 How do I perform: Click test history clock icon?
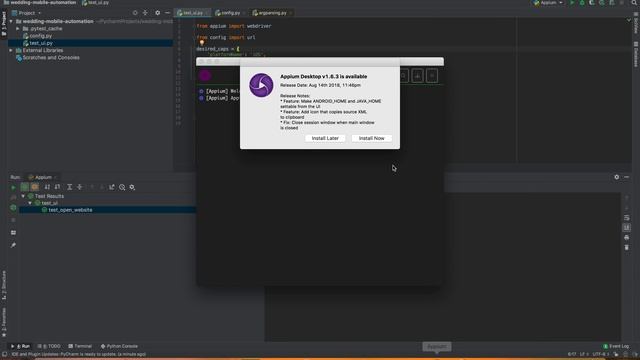(x=122, y=187)
